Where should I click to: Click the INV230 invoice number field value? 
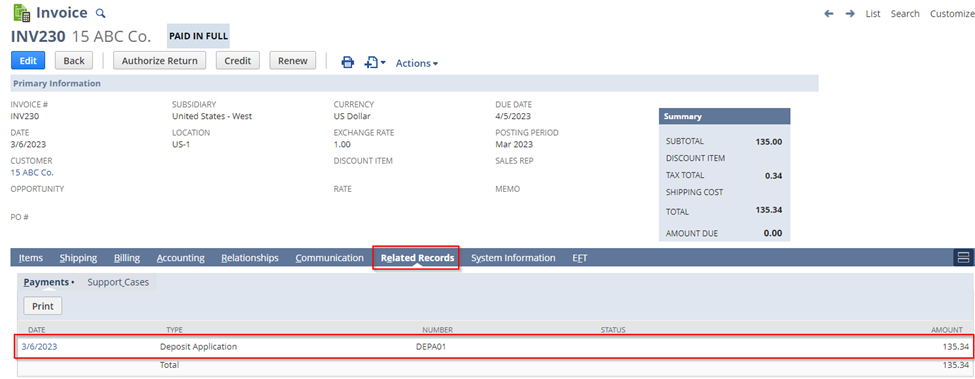24,116
